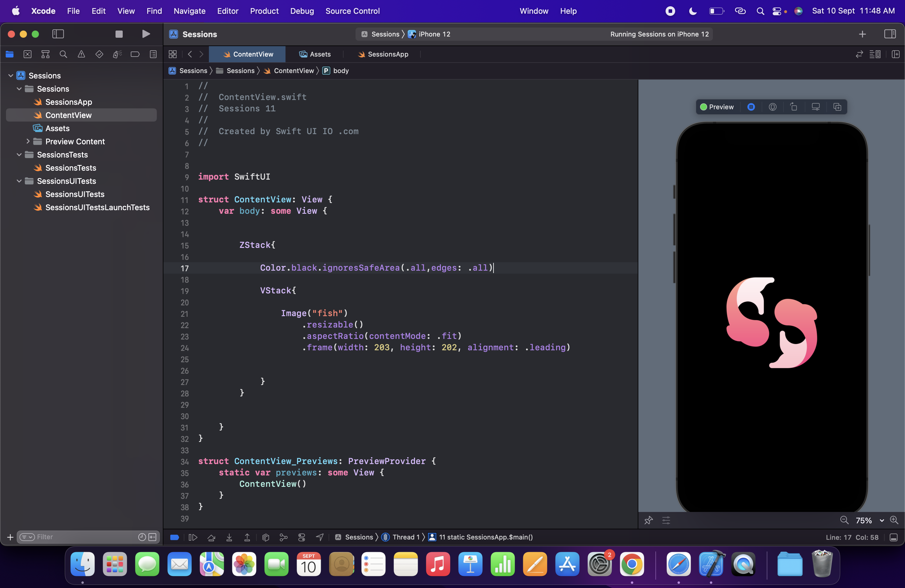This screenshot has width=905, height=588.
Task: Open the Product menu
Action: pyautogui.click(x=264, y=11)
